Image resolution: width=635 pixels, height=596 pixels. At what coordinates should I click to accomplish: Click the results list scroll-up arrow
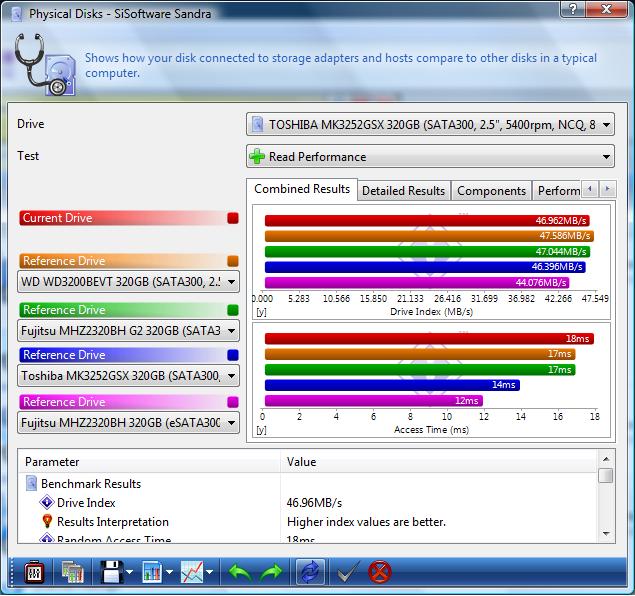tap(606, 459)
